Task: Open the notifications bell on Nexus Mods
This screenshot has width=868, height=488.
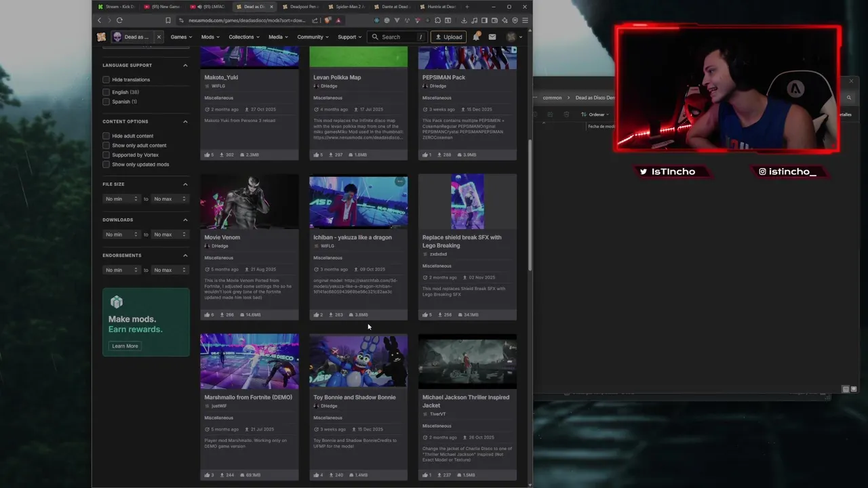Action: pos(477,37)
